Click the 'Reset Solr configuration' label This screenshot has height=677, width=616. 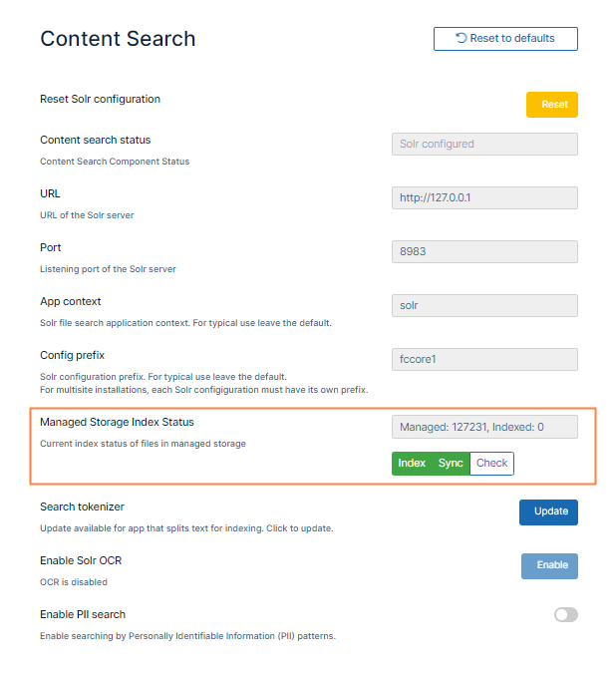pos(100,99)
